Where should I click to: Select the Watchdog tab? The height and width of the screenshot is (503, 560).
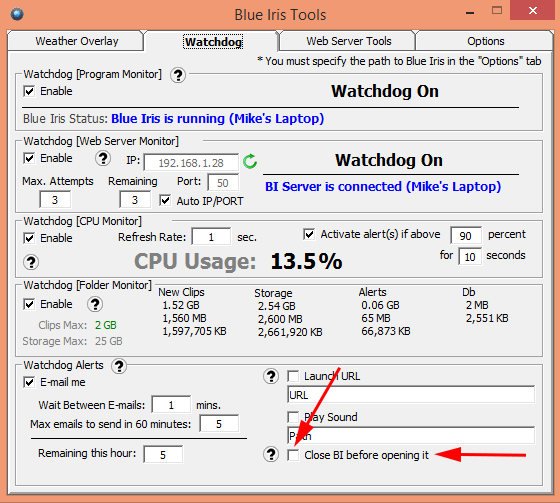pos(213,42)
